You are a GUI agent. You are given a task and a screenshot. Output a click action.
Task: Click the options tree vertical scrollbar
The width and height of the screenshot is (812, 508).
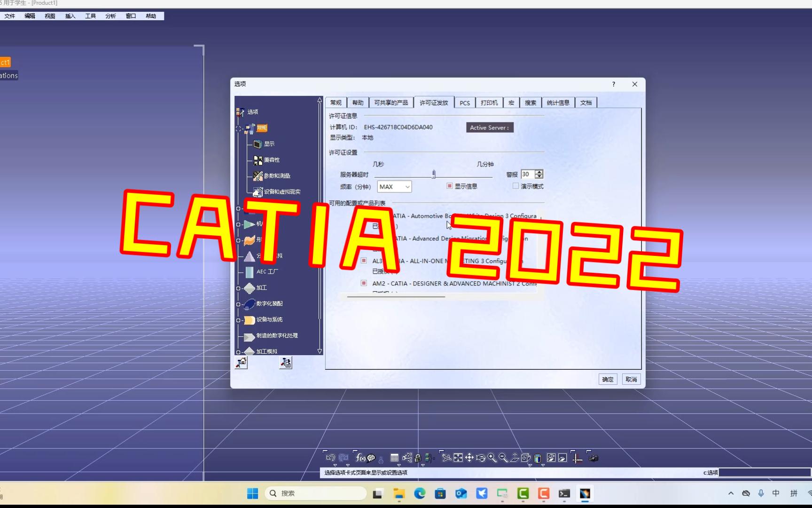click(x=320, y=226)
